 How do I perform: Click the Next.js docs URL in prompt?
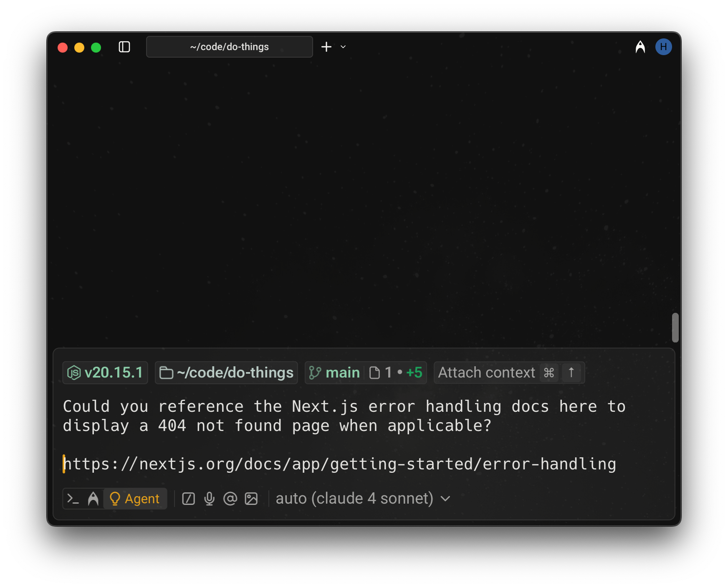[x=339, y=464]
